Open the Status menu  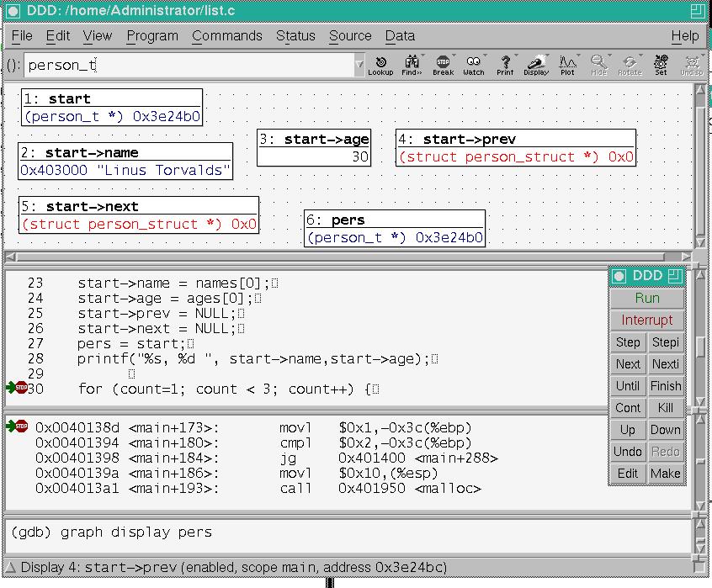point(295,36)
